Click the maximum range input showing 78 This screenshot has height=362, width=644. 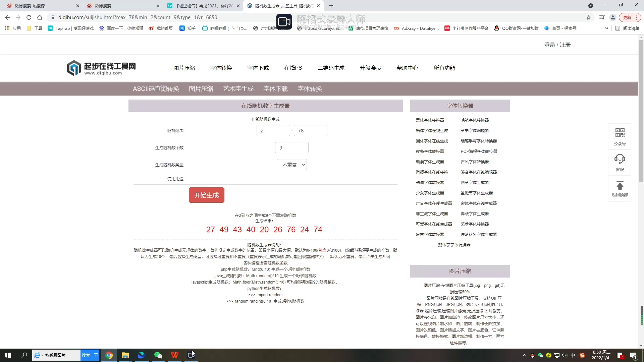point(310,130)
